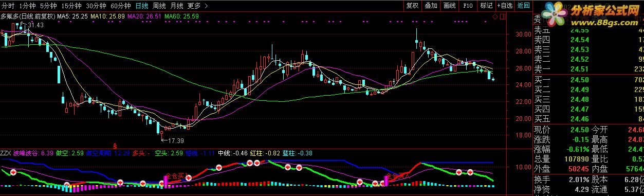Toggle 复权 price adjustment
Image resolution: width=644 pixels, height=196 pixels.
[x=412, y=6]
